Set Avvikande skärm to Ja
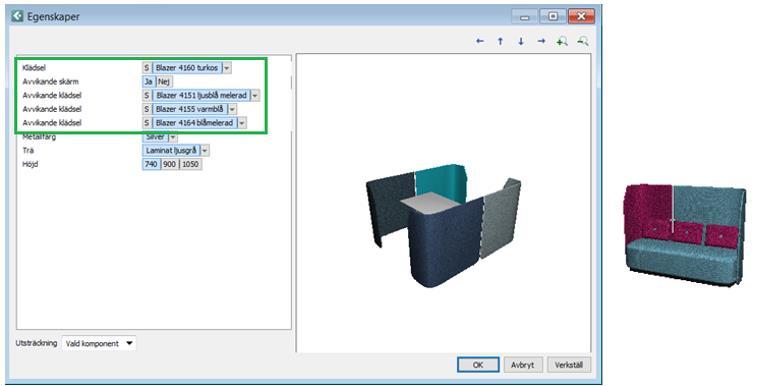Screen dimensions: 768x386 148,81
